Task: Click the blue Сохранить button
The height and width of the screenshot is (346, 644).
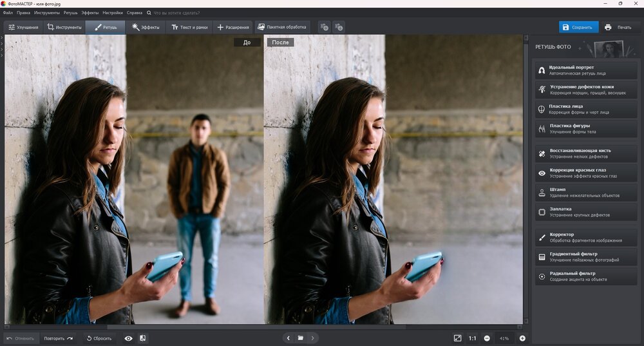Action: pyautogui.click(x=578, y=27)
